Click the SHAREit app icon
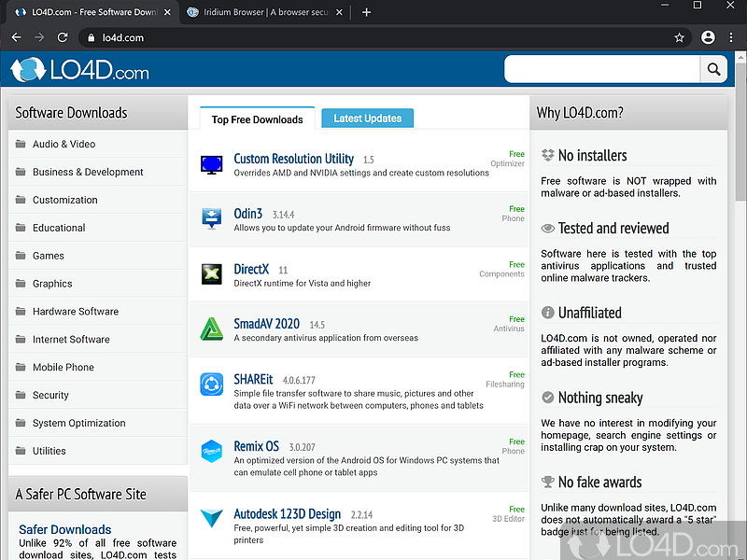This screenshot has height=560, width=747. (212, 385)
